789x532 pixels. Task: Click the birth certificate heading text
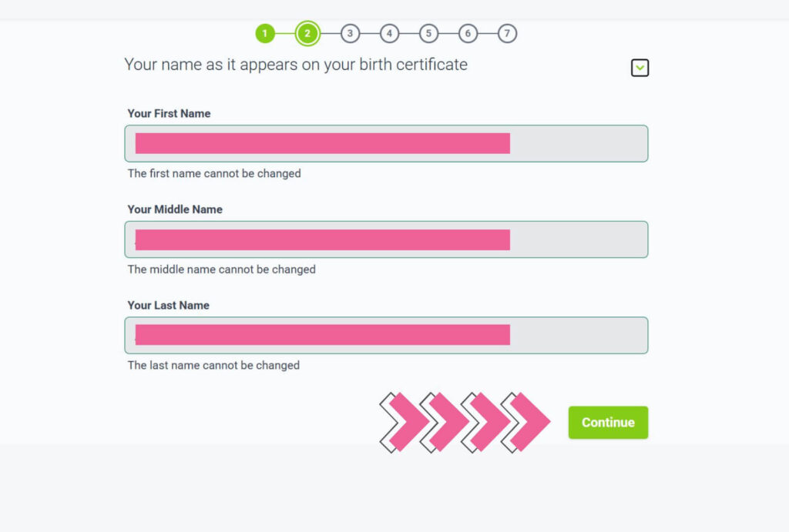point(295,65)
